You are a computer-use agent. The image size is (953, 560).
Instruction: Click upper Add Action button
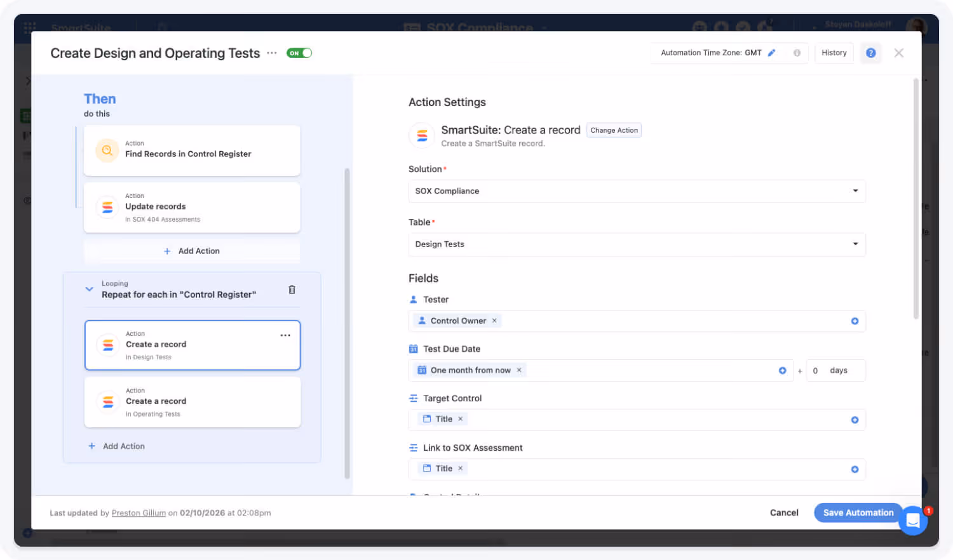pyautogui.click(x=192, y=251)
